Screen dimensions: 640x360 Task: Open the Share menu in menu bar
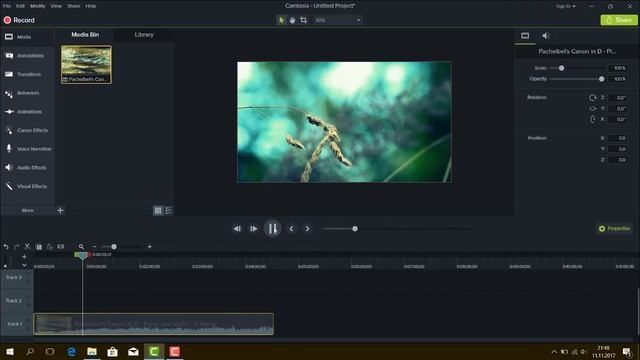(73, 6)
